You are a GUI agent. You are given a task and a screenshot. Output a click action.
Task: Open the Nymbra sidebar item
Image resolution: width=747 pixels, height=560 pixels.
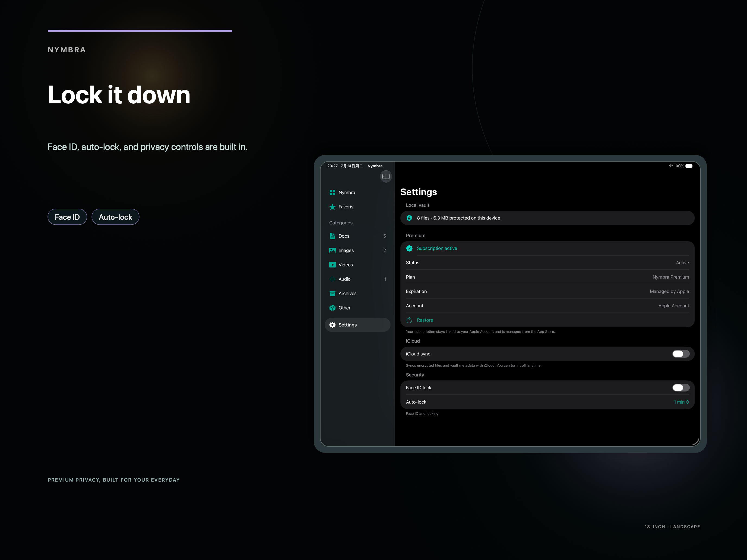(x=357, y=192)
